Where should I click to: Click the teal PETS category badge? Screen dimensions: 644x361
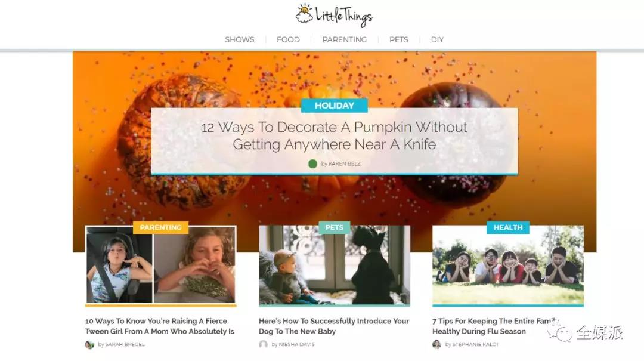(335, 227)
